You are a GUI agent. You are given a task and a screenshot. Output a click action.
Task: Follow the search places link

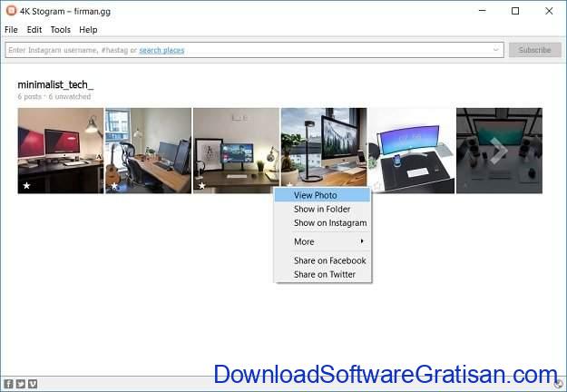pyautogui.click(x=161, y=50)
